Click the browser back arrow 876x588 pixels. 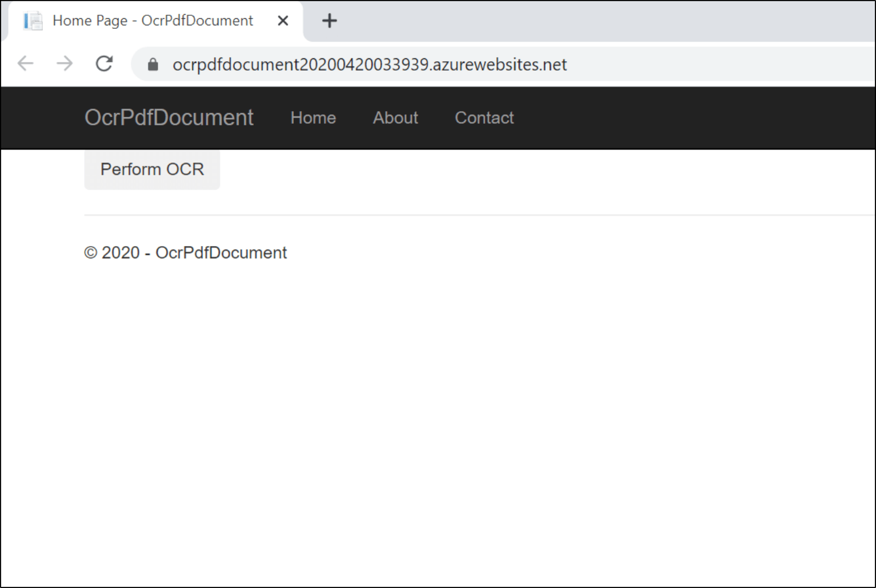pos(25,64)
